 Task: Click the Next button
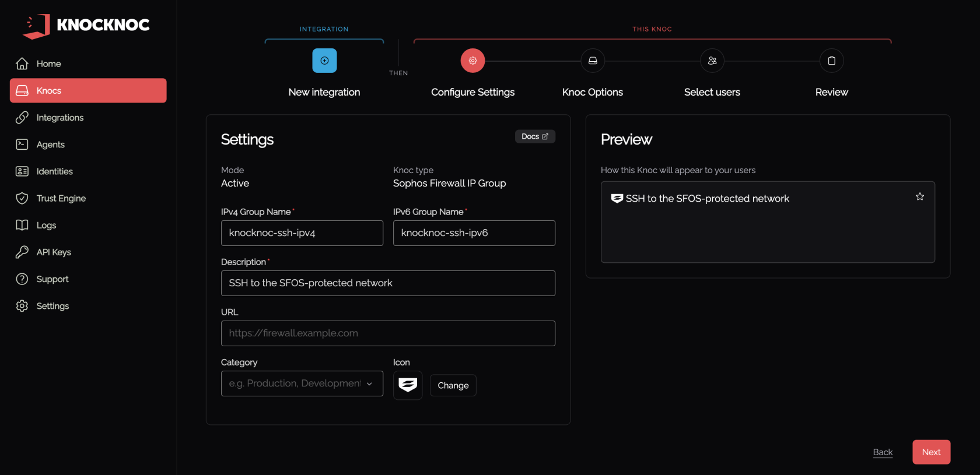(x=932, y=452)
